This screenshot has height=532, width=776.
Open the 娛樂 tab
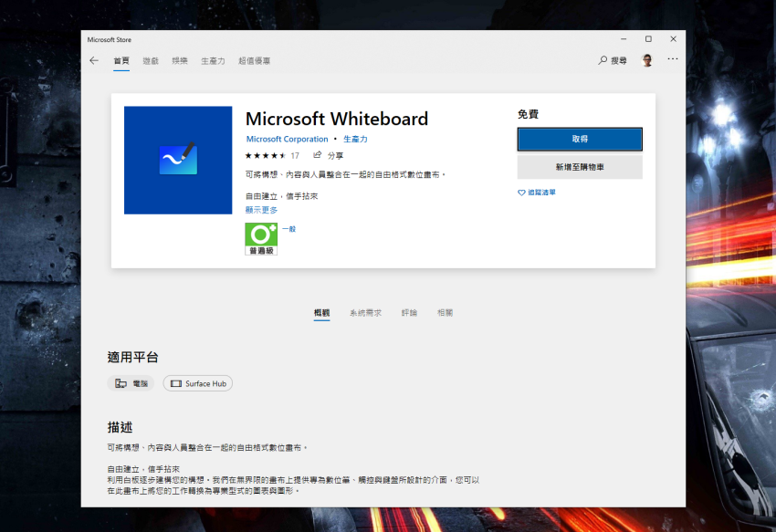coord(180,61)
